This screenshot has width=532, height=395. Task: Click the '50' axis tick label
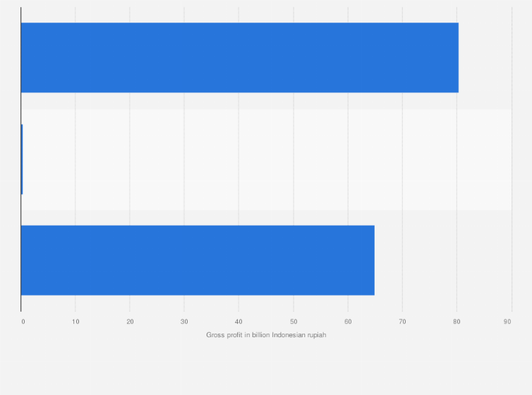pyautogui.click(x=294, y=322)
